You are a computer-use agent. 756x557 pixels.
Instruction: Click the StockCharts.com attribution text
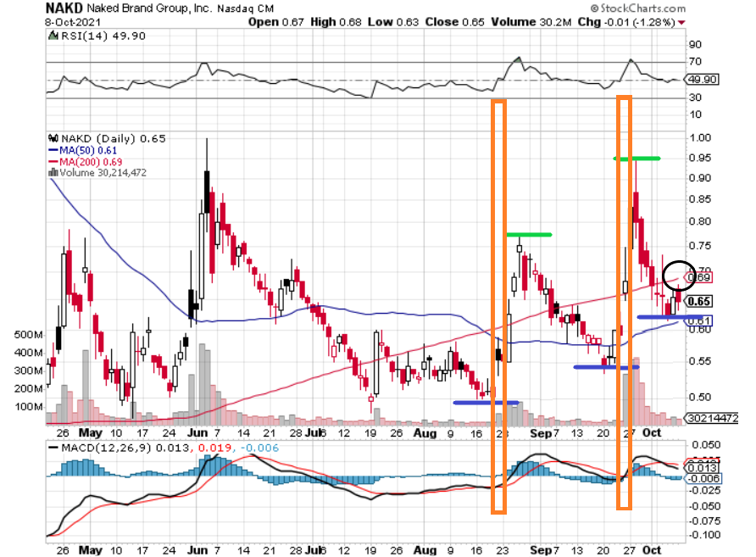[638, 8]
